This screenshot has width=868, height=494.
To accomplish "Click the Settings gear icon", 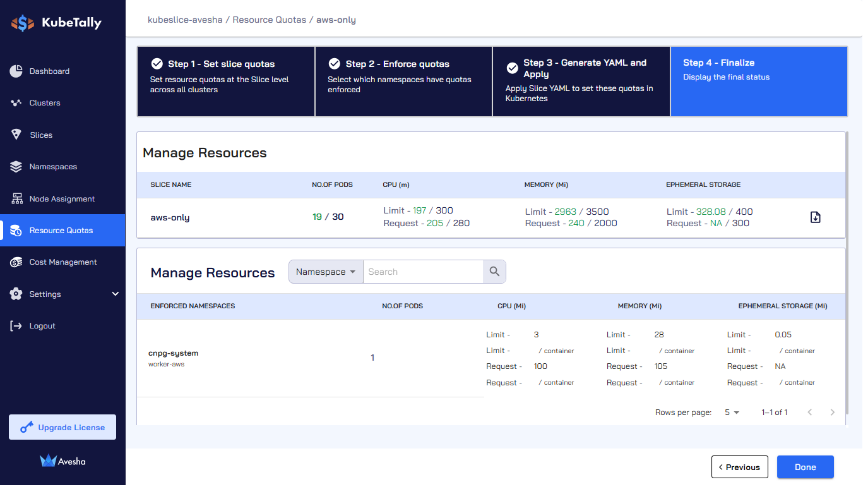I will [x=16, y=294].
